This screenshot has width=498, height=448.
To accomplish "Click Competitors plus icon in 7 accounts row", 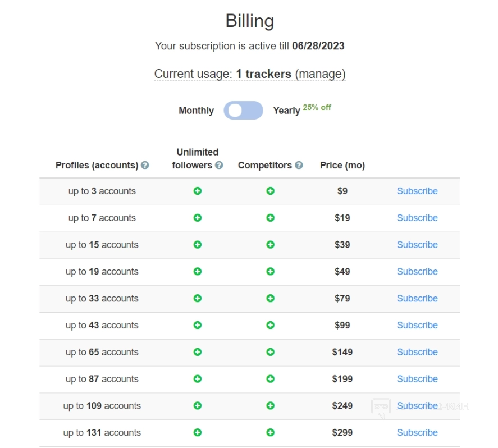I will 270,218.
